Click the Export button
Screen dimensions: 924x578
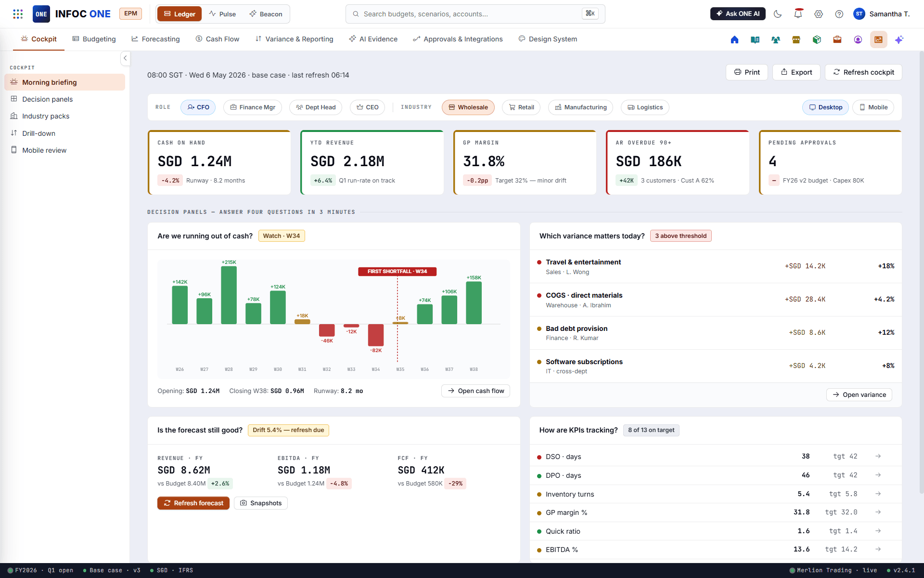796,72
